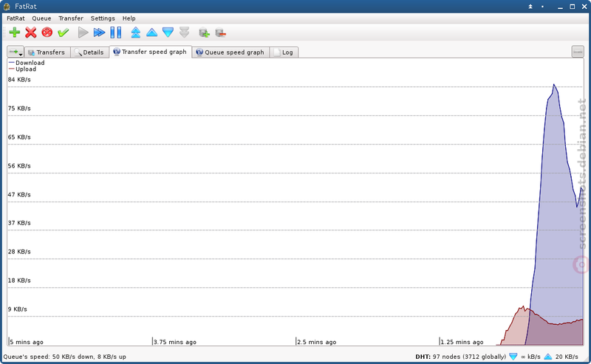Click the grayed move-to-bottom arrow icon
The width and height of the screenshot is (591, 364).
(x=184, y=32)
